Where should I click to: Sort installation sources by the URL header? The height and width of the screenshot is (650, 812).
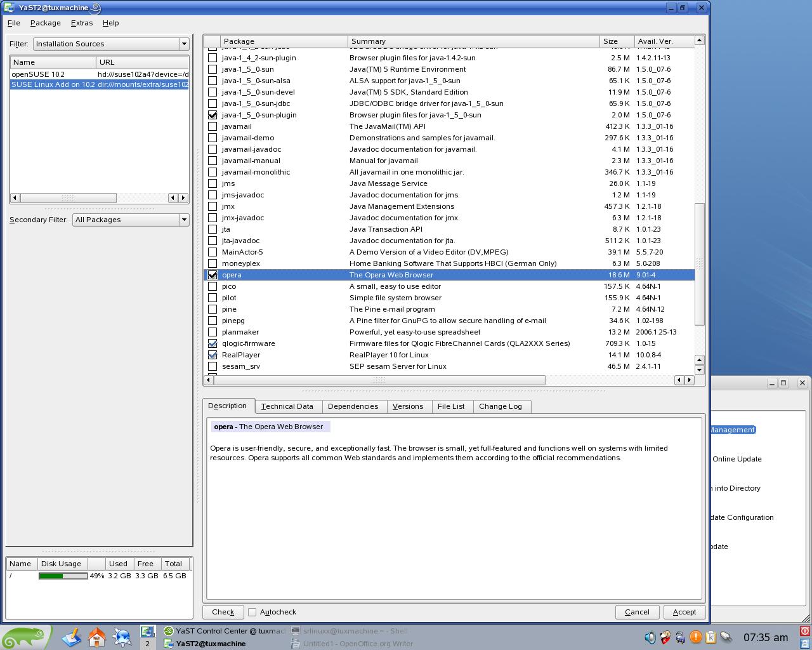[x=143, y=62]
